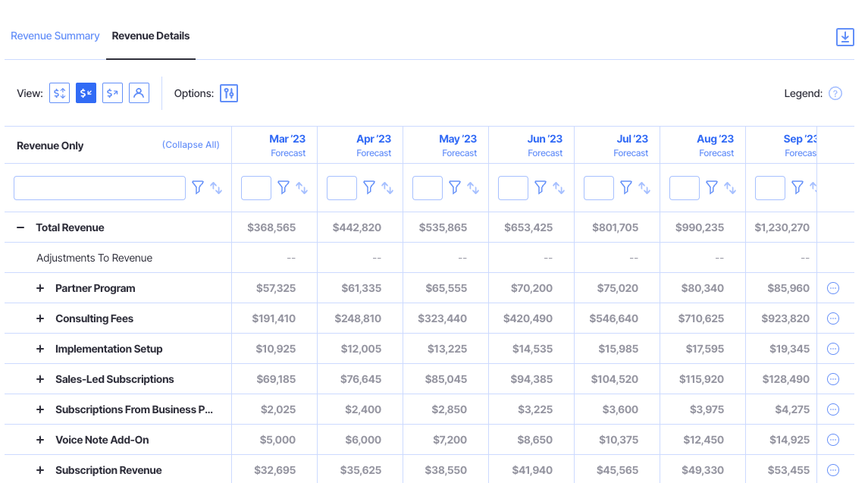Select the Revenue Details tab
The height and width of the screenshot is (483, 868).
150,36
